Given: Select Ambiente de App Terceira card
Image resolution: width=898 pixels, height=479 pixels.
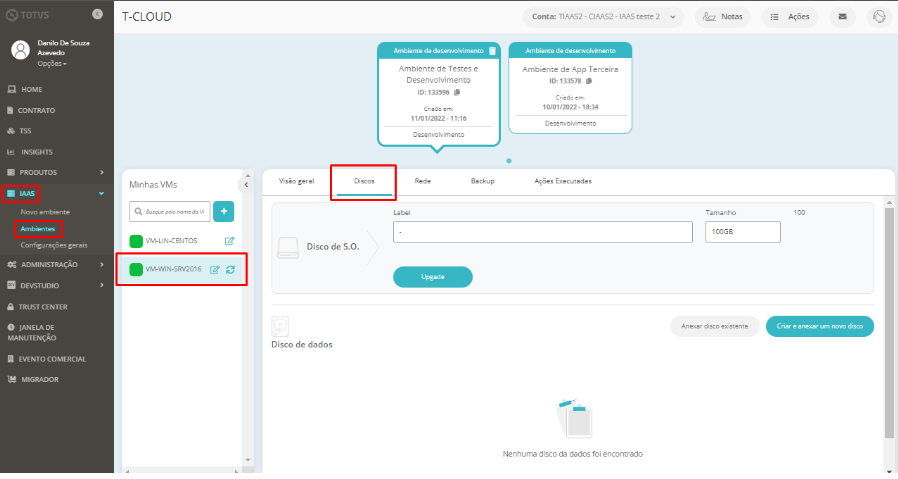Looking at the screenshot, I should (570, 88).
